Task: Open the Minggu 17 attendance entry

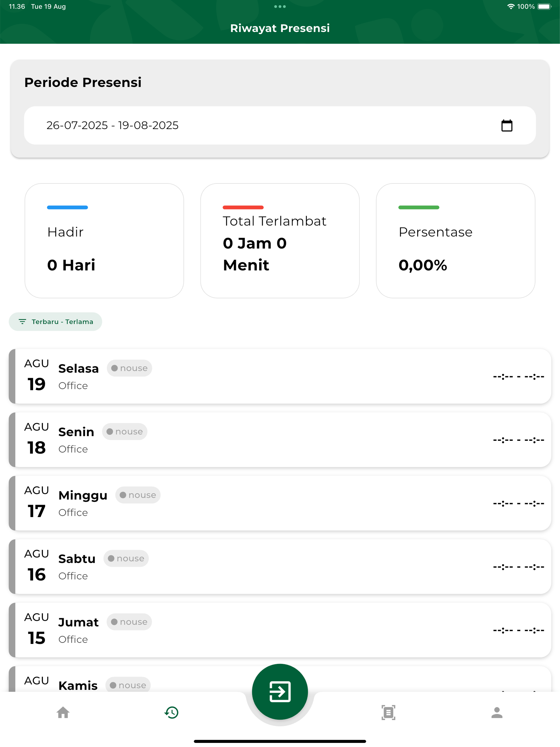Action: pos(280,503)
